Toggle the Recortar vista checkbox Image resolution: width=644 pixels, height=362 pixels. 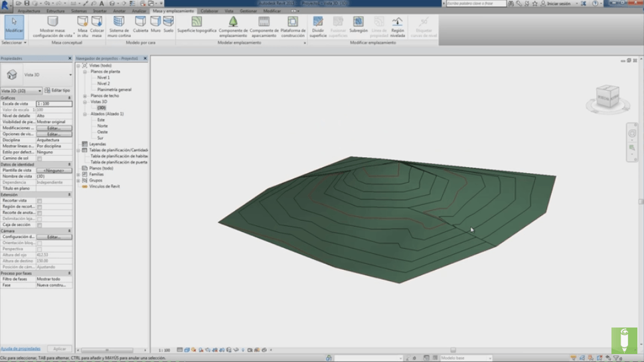(40, 200)
